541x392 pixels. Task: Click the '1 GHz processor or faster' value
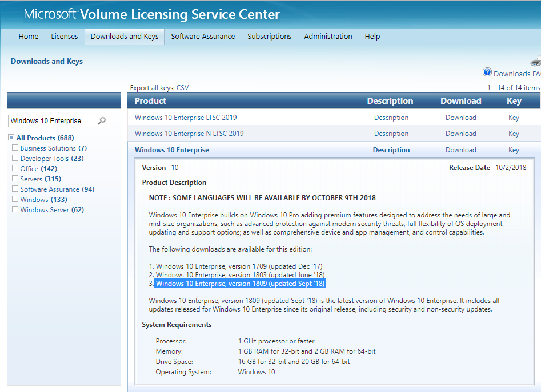click(276, 341)
